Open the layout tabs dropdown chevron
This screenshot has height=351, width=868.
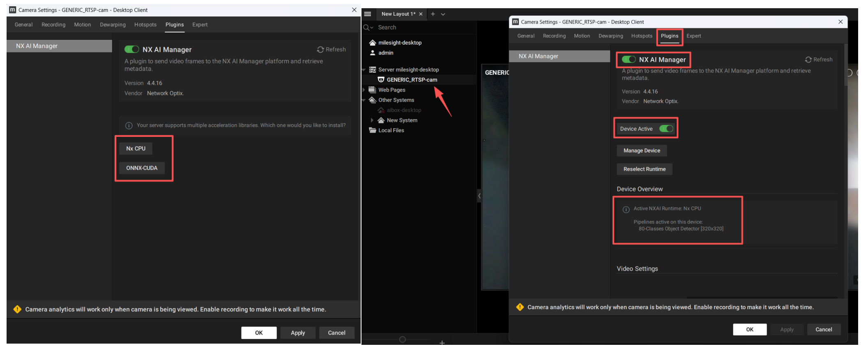443,14
